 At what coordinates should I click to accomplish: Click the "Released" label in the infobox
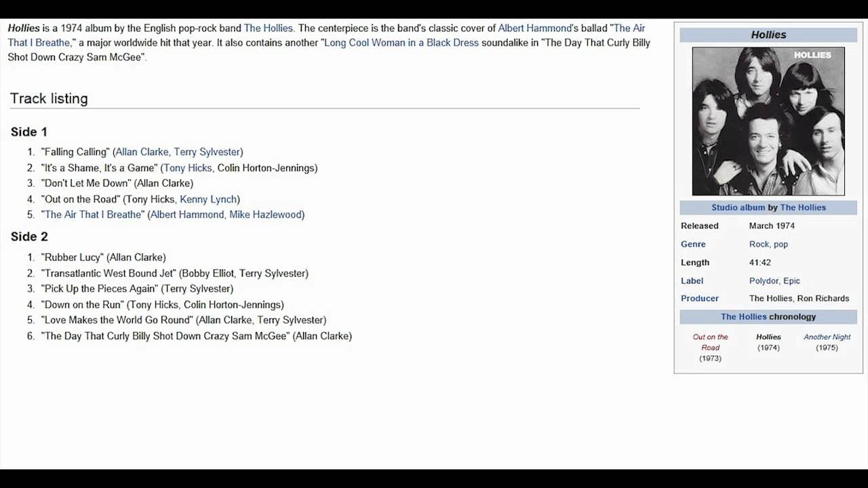[699, 226]
